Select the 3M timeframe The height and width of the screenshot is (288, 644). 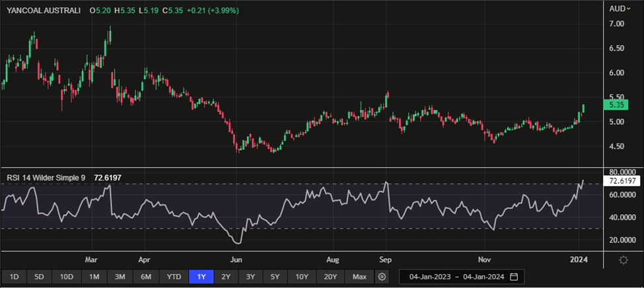click(120, 277)
